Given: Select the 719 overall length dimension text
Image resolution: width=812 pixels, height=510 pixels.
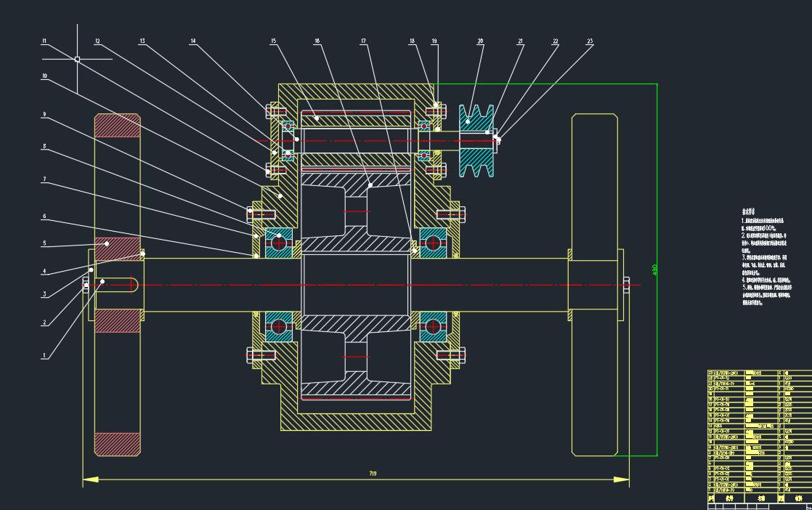Looking at the screenshot, I should (x=373, y=474).
